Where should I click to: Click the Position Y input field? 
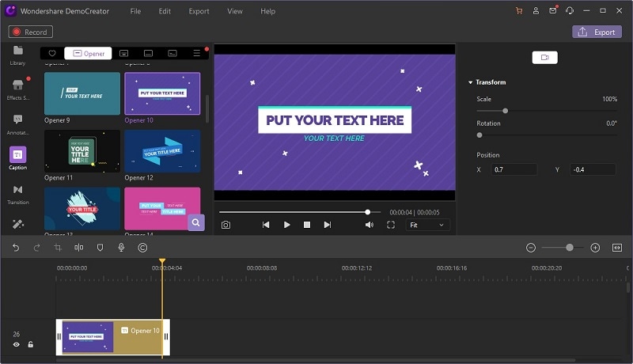coord(593,169)
